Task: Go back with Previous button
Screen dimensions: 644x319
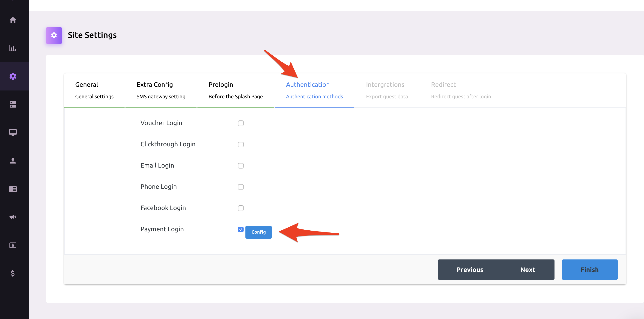Action: point(469,269)
